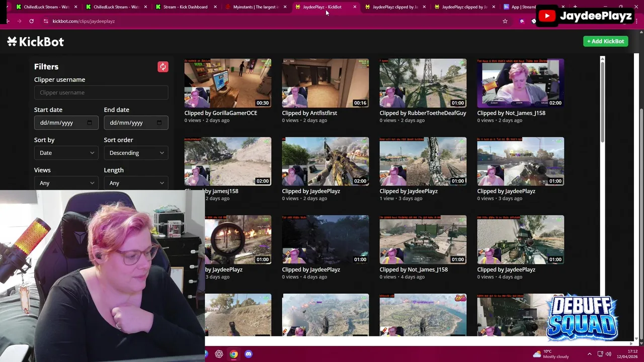Image resolution: width=644 pixels, height=362 pixels.
Task: Play the Antfistfirst 00:16 clip thumbnail
Action: (326, 83)
